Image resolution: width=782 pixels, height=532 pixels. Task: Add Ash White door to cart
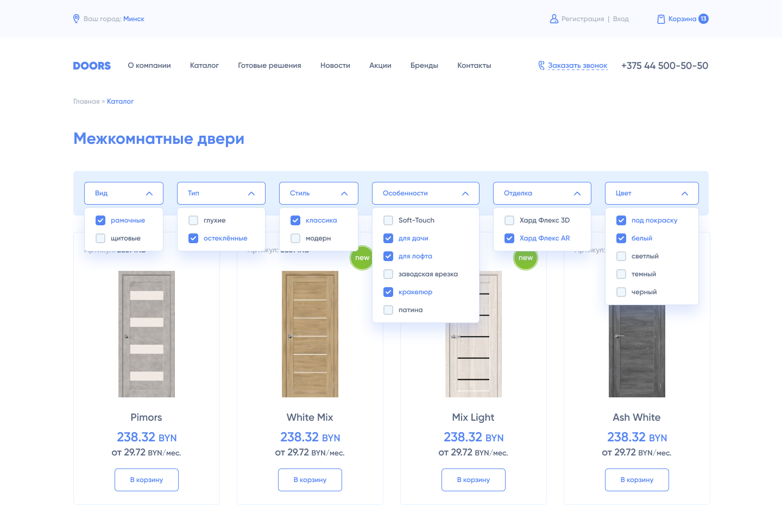637,480
